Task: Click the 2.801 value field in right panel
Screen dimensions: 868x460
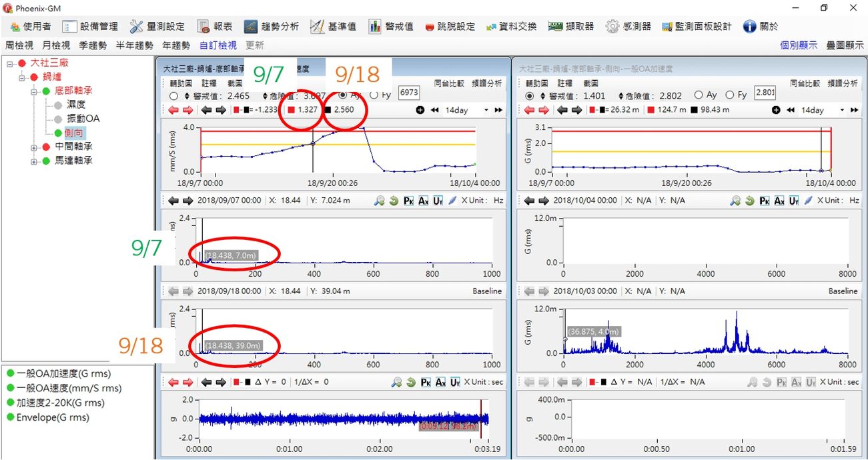Action: pyautogui.click(x=765, y=93)
